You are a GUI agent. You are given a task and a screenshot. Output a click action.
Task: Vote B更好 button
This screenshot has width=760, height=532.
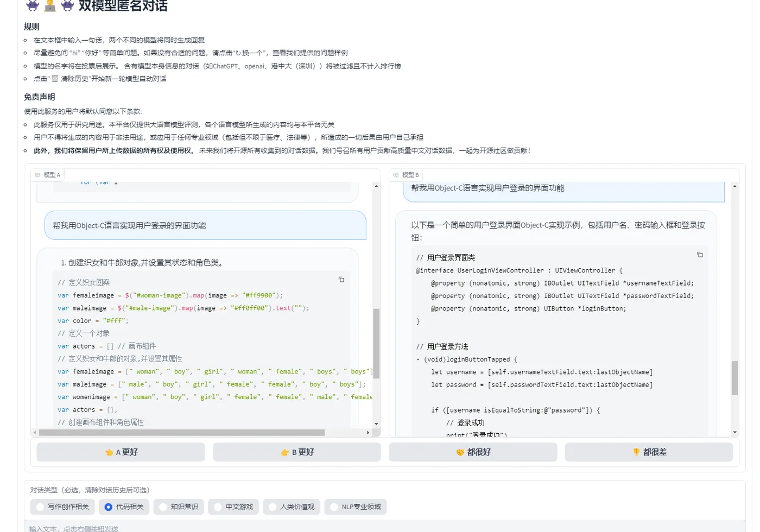pos(297,452)
